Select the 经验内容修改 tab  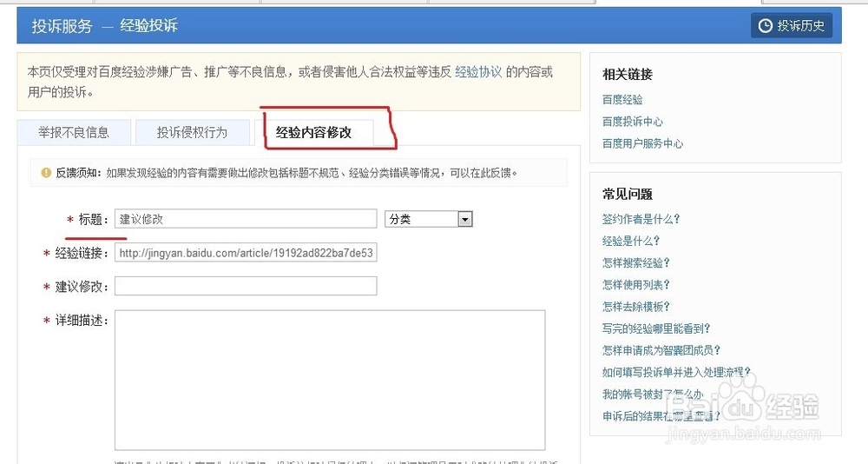(314, 132)
